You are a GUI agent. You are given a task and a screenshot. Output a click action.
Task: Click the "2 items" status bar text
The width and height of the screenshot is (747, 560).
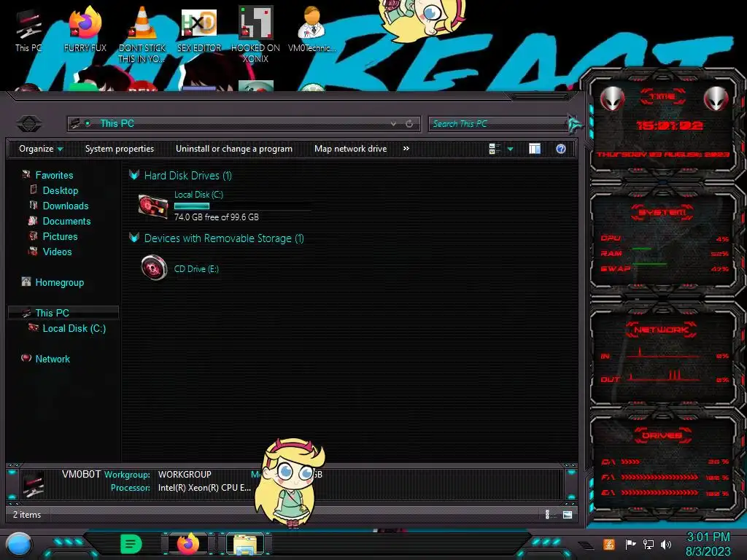coord(27,514)
